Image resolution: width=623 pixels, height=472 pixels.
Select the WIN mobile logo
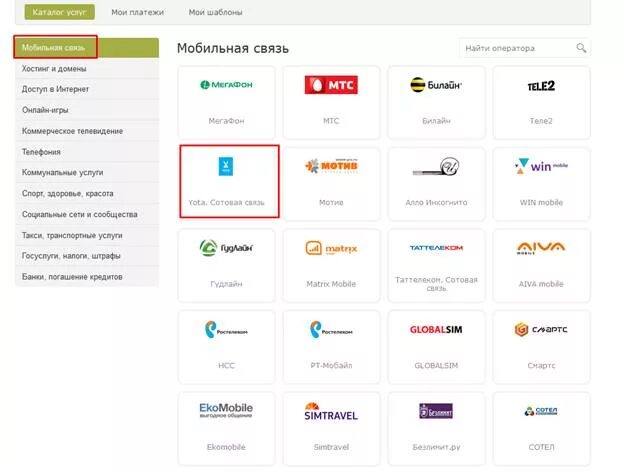pos(541,166)
